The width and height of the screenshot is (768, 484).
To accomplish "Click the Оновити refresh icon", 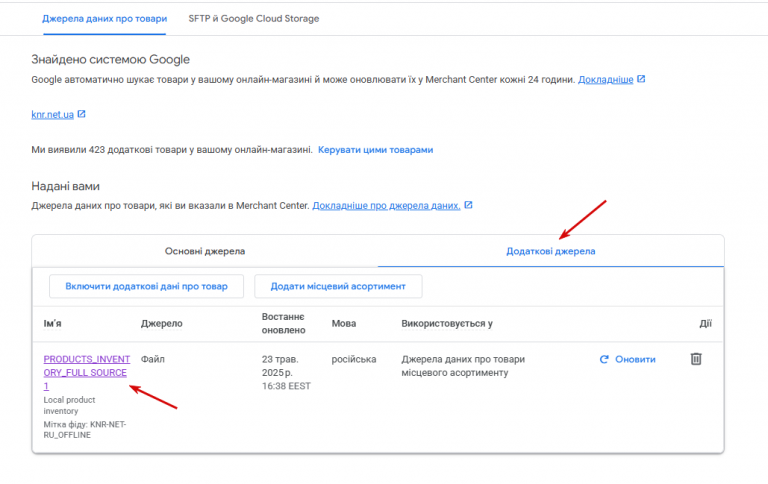I will (604, 360).
